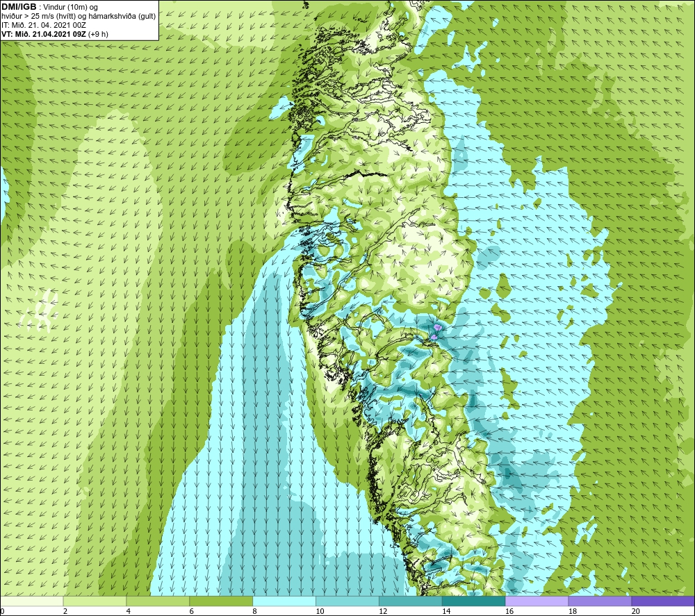Select the 18–20 m/s purple swatch

pos(600,601)
